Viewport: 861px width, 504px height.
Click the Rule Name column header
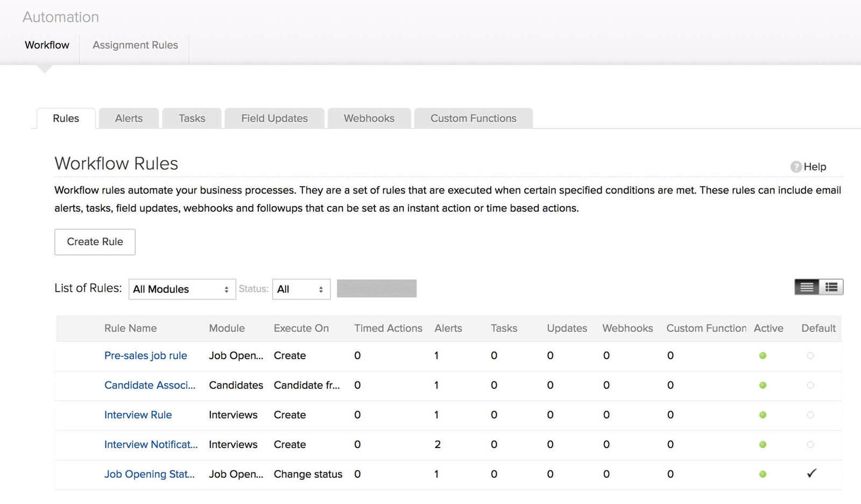click(x=130, y=328)
